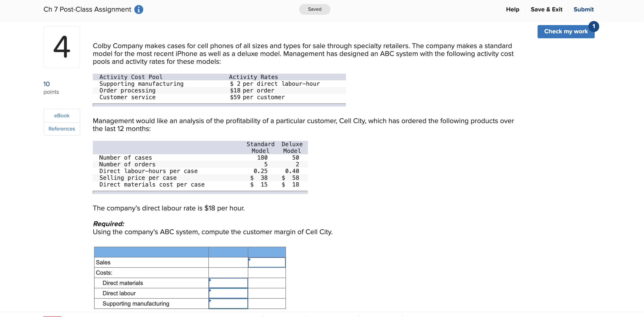This screenshot has height=317, width=644.
Task: Select Direct labour total column cell
Action: (266, 293)
